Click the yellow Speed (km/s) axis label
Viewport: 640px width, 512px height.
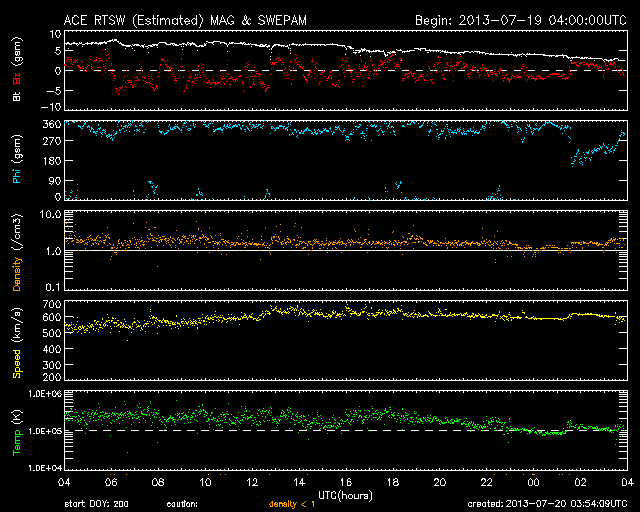pyautogui.click(x=18, y=341)
